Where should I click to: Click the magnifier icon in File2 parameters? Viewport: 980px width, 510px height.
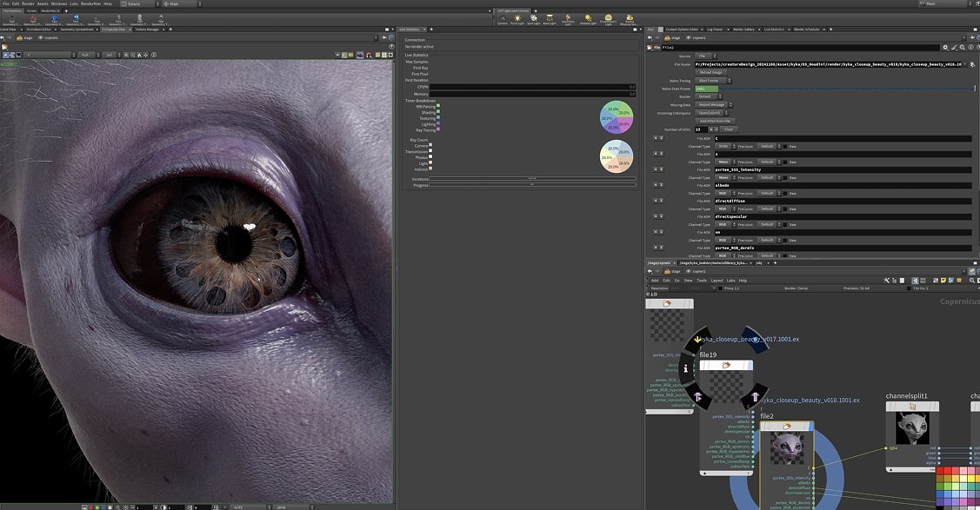[963, 48]
